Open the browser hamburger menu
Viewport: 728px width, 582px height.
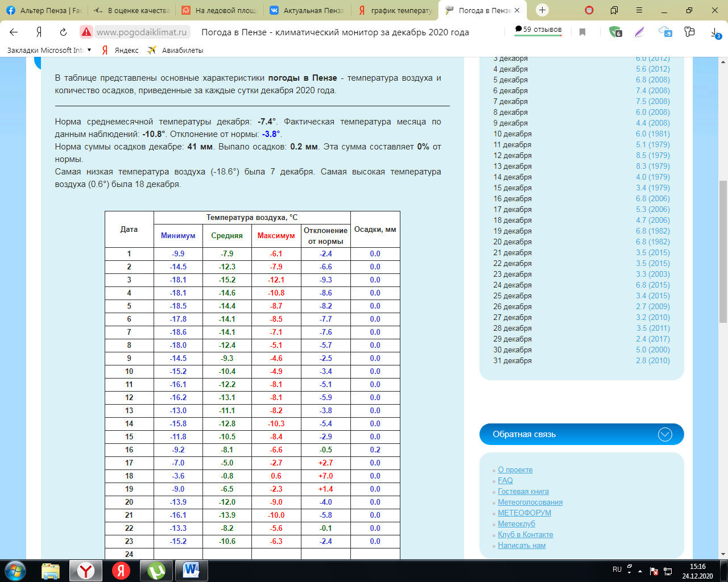point(639,10)
